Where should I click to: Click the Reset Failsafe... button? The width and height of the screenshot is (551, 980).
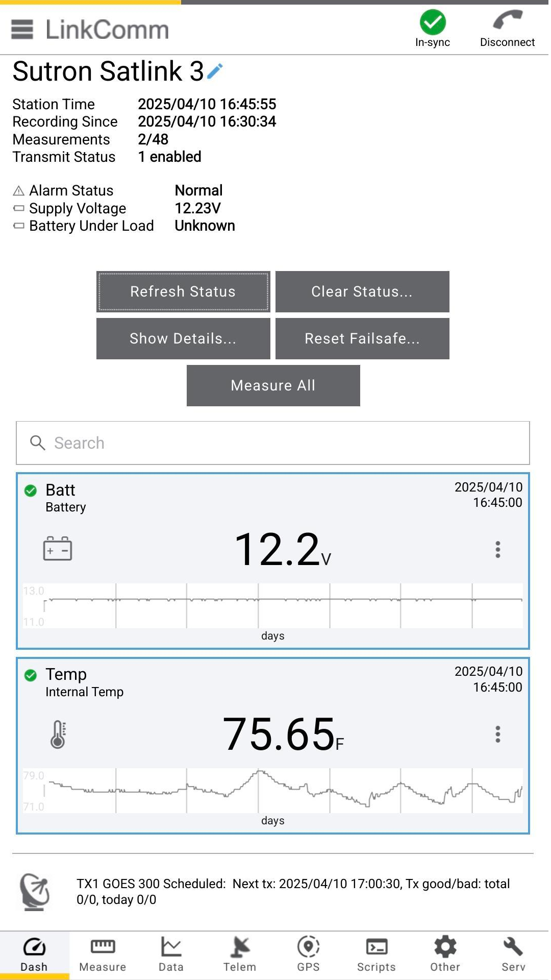coord(362,338)
